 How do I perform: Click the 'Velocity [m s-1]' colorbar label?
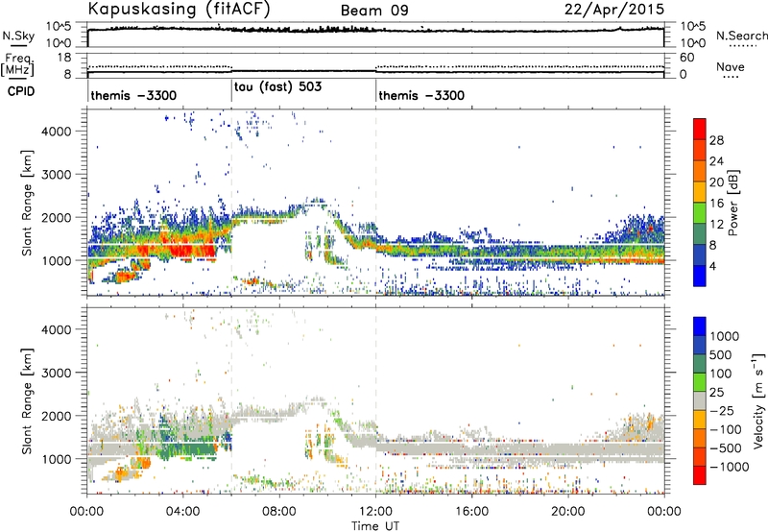(758, 400)
